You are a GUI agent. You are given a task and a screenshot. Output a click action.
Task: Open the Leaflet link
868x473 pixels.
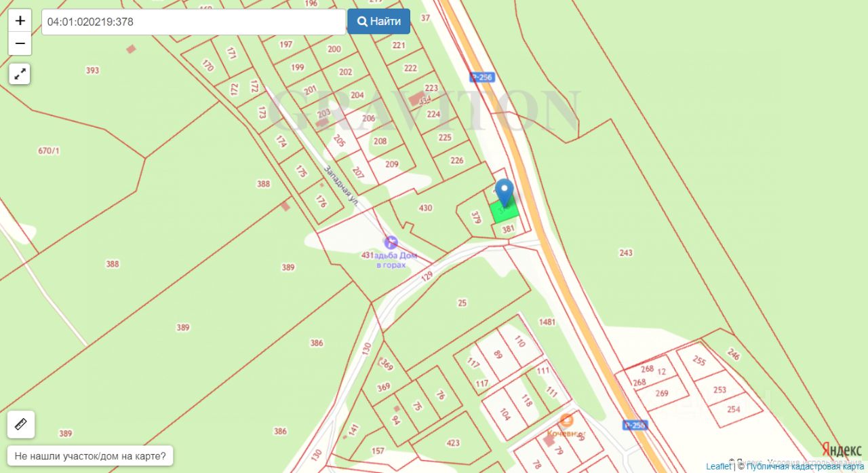[719, 466]
